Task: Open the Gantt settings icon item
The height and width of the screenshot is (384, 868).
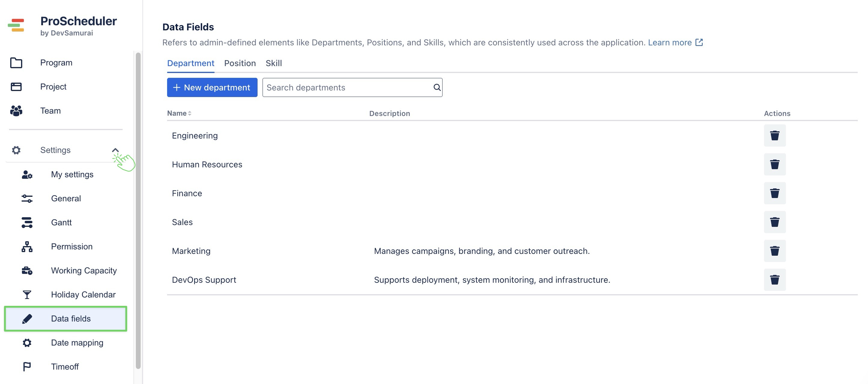Action: pyautogui.click(x=27, y=222)
